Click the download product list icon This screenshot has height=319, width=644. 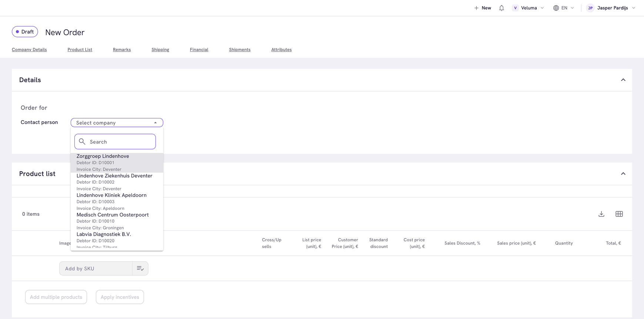(601, 214)
